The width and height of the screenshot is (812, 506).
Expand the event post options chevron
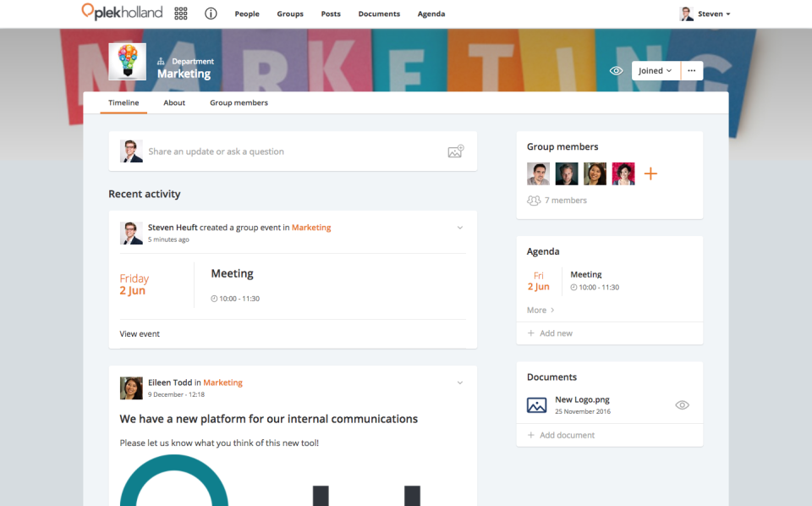click(x=460, y=228)
